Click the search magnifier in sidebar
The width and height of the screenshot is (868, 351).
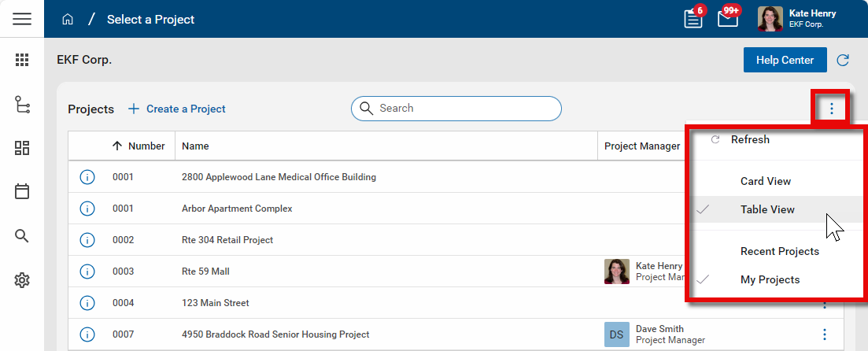[x=22, y=236]
